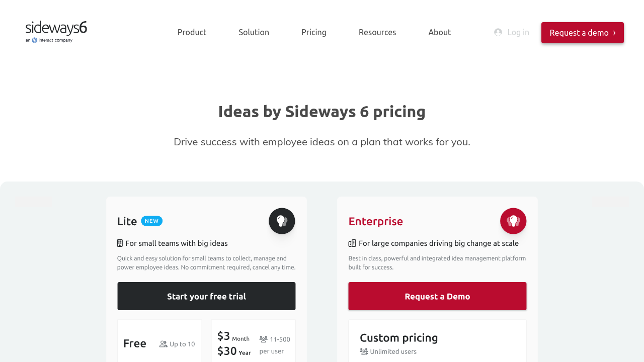This screenshot has width=644, height=362.
Task: Click the Enterprise Request a Demo button
Action: (x=437, y=296)
